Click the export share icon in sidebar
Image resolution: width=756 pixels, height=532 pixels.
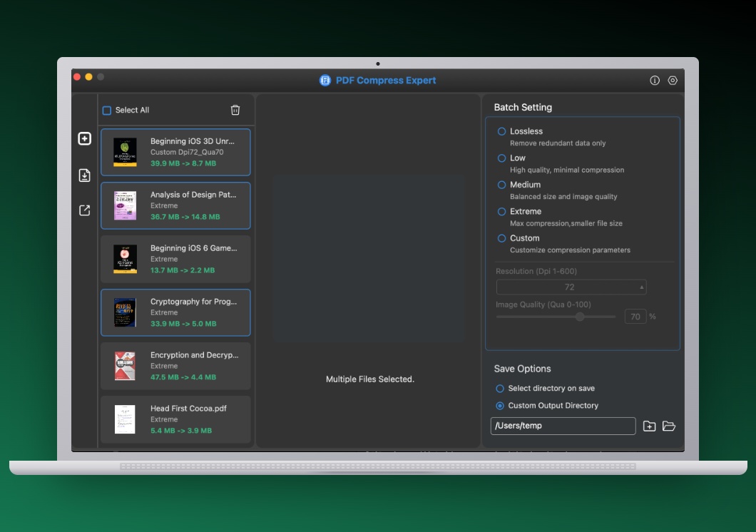click(x=84, y=210)
